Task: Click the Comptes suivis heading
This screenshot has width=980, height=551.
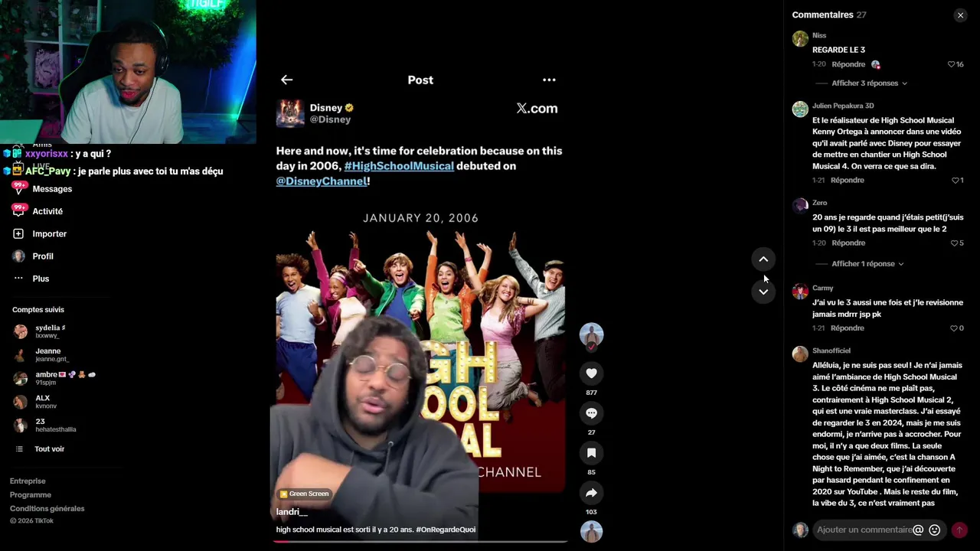Action: [38, 310]
